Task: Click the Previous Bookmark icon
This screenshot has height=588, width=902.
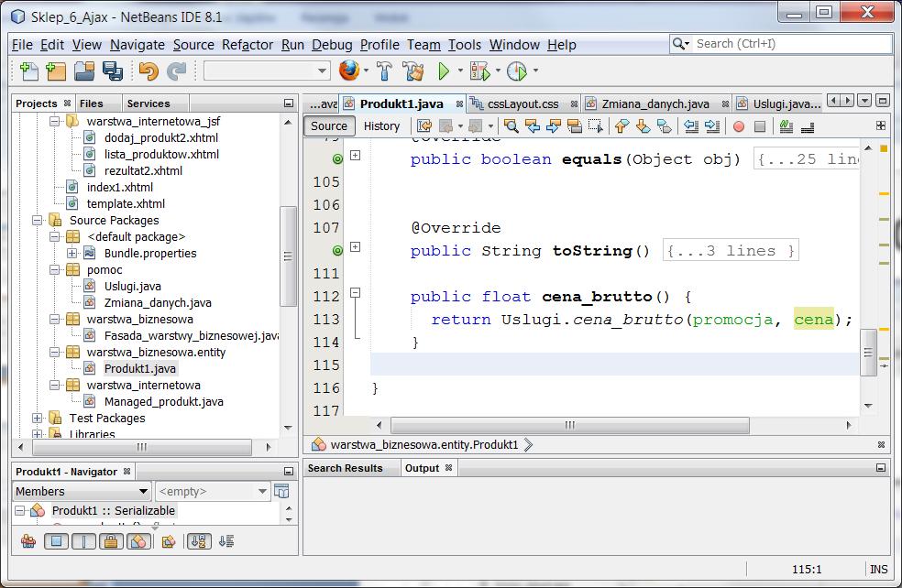Action: pos(621,125)
